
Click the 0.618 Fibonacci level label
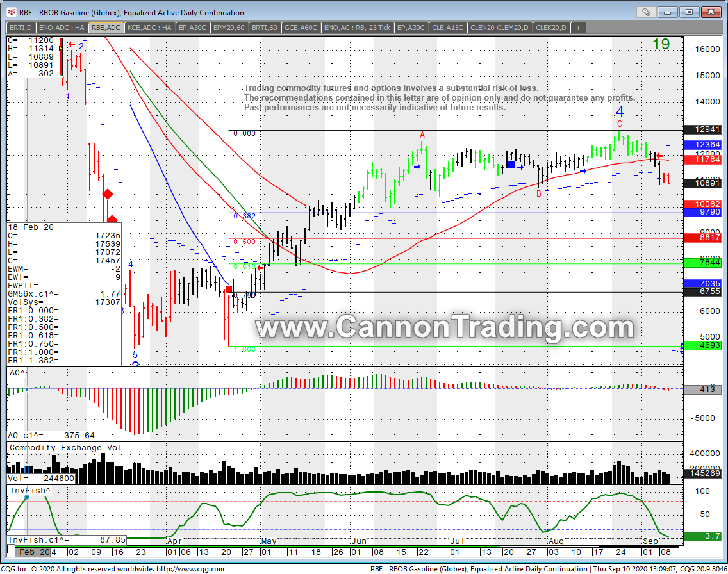[x=244, y=266]
